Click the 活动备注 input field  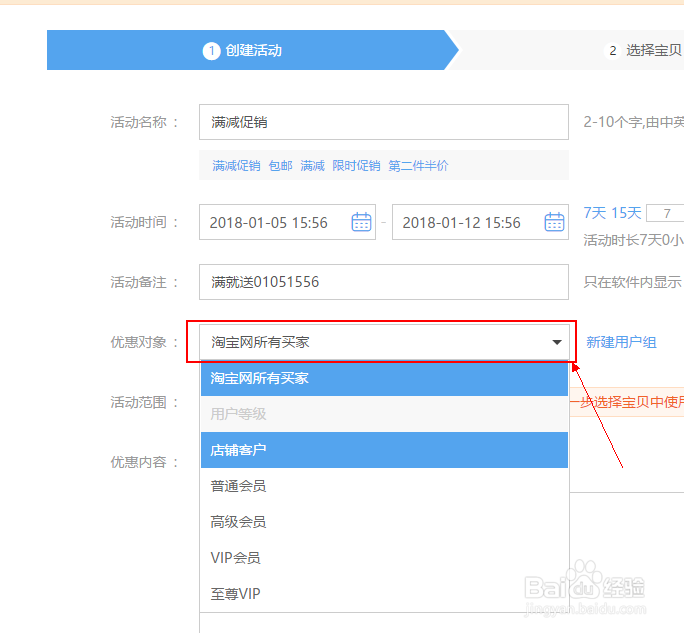click(384, 282)
